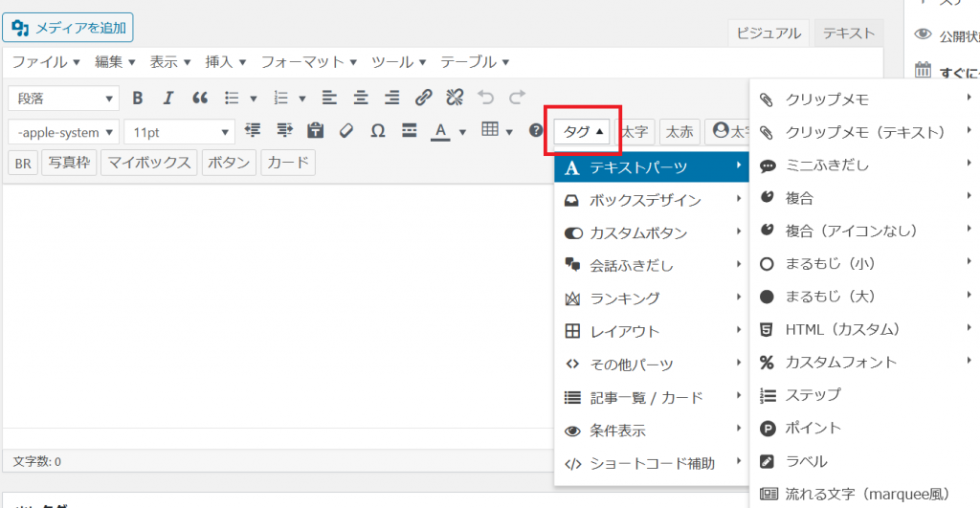The height and width of the screenshot is (508, 980).
Task: Open bulleted list style dropdown arrow
Action: [x=253, y=99]
